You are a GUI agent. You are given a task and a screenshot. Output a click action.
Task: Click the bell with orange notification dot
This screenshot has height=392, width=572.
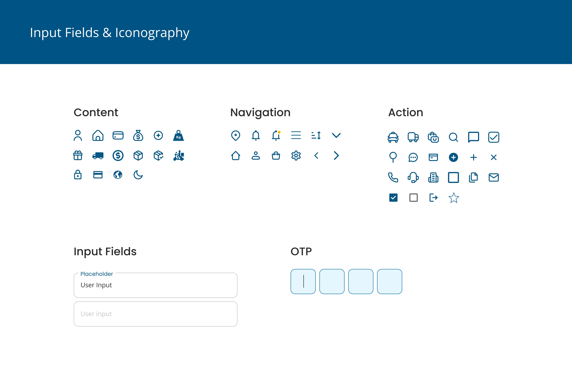click(276, 135)
